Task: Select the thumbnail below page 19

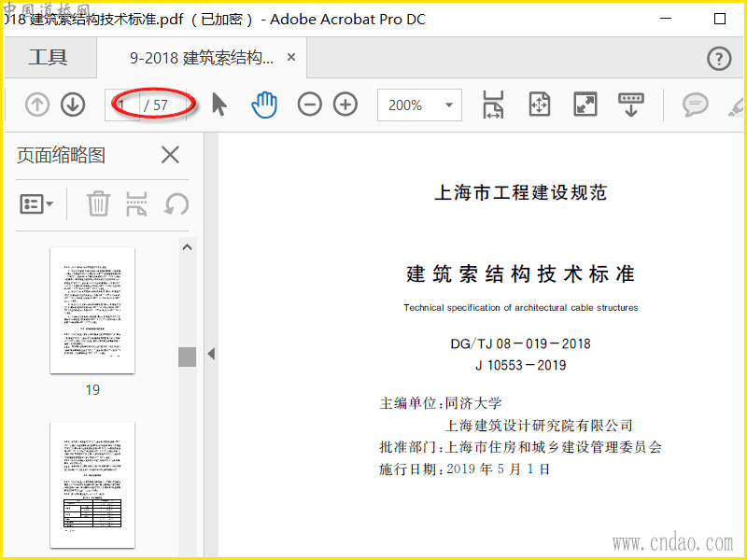Action: [92, 484]
